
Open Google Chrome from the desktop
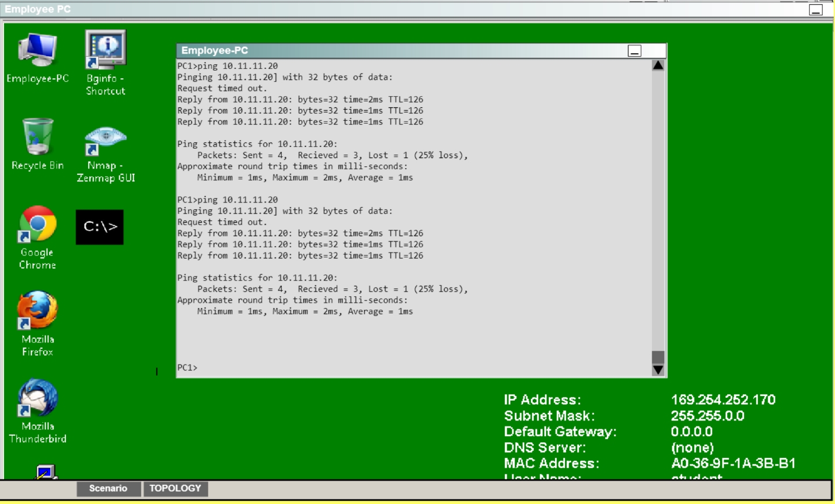point(37,225)
